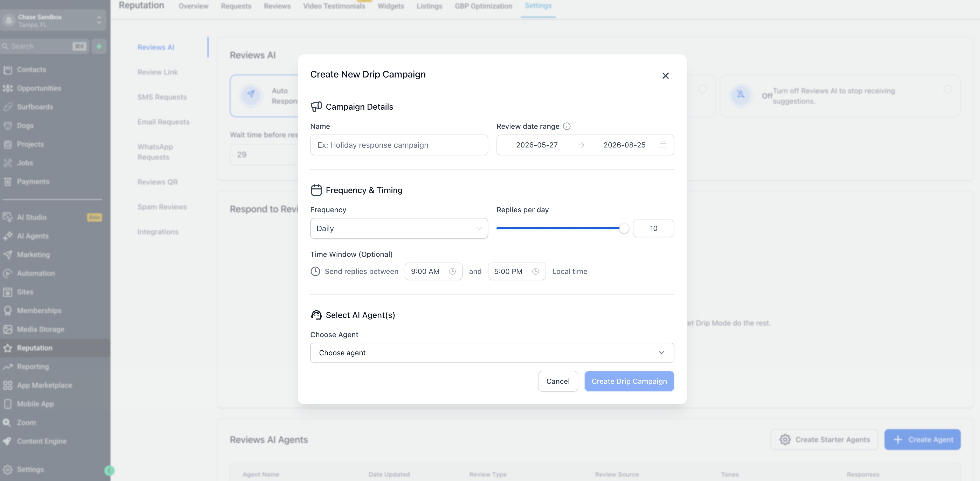Open the GBP Optimization tab
This screenshot has height=481, width=980.
(x=483, y=6)
